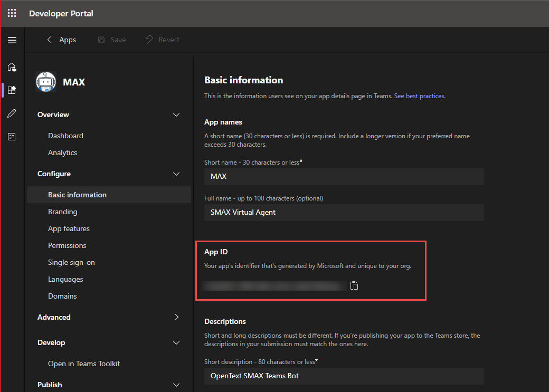This screenshot has width=549, height=392.
Task: Copy the App ID with the clipboard icon
Action: (x=354, y=285)
